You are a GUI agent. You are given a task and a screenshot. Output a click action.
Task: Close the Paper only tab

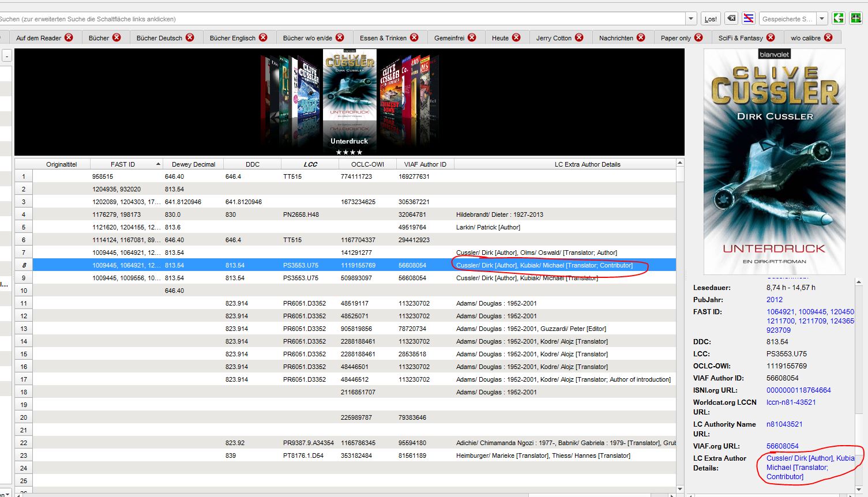point(699,37)
